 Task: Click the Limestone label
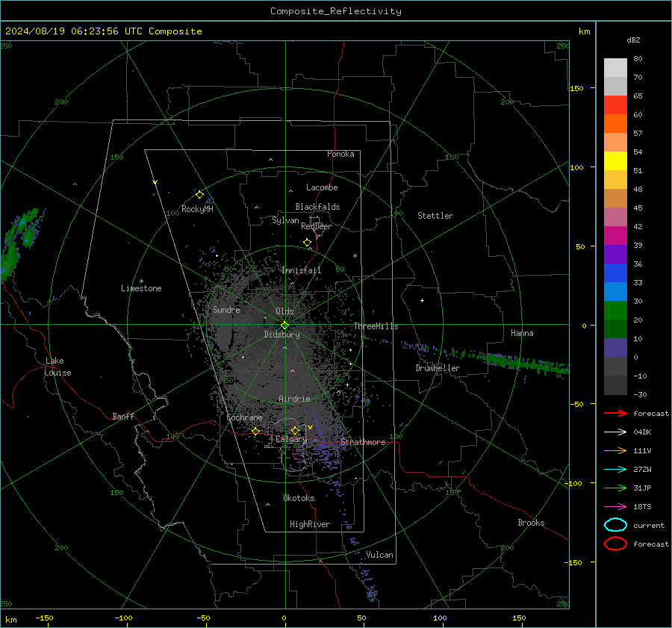141,288
